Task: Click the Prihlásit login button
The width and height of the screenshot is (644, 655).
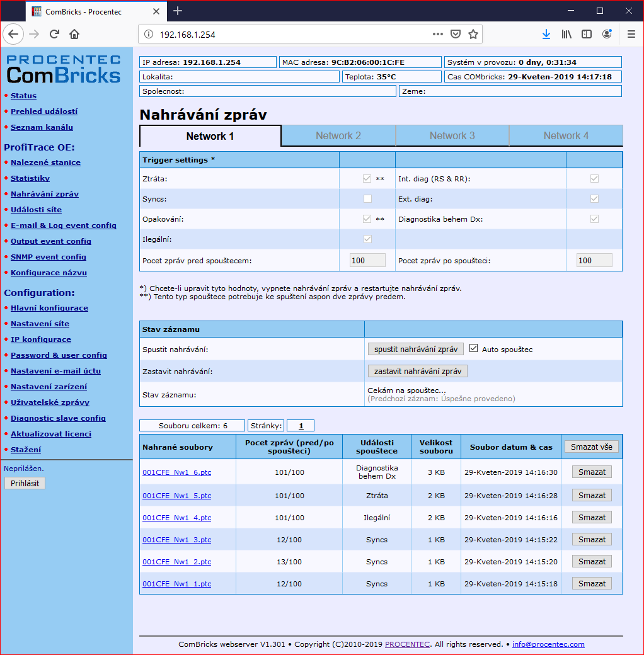Action: 25,483
